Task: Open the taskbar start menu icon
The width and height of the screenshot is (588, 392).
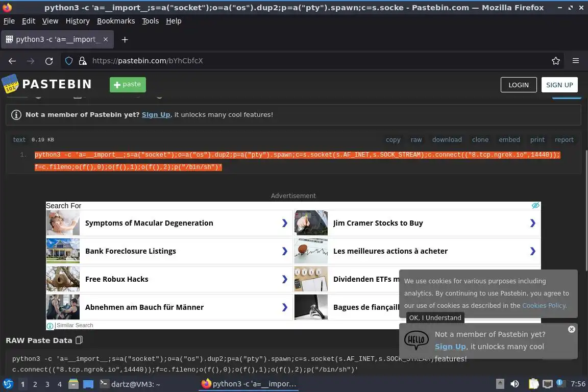Action: tap(8, 384)
